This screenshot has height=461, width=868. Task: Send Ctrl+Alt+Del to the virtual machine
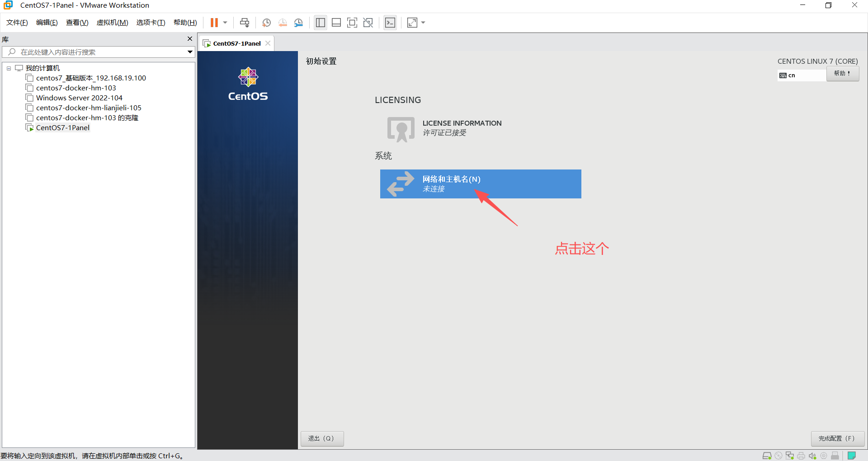click(245, 23)
